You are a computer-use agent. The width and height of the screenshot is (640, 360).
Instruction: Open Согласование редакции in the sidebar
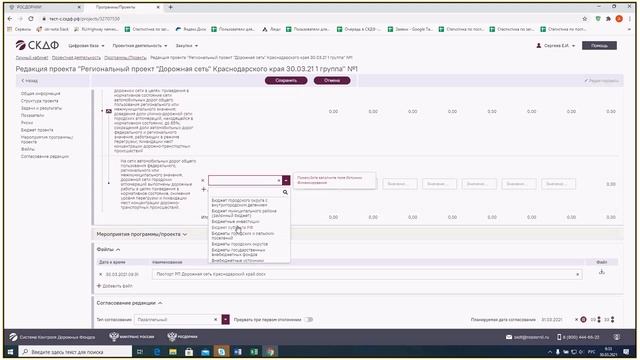pyautogui.click(x=45, y=156)
